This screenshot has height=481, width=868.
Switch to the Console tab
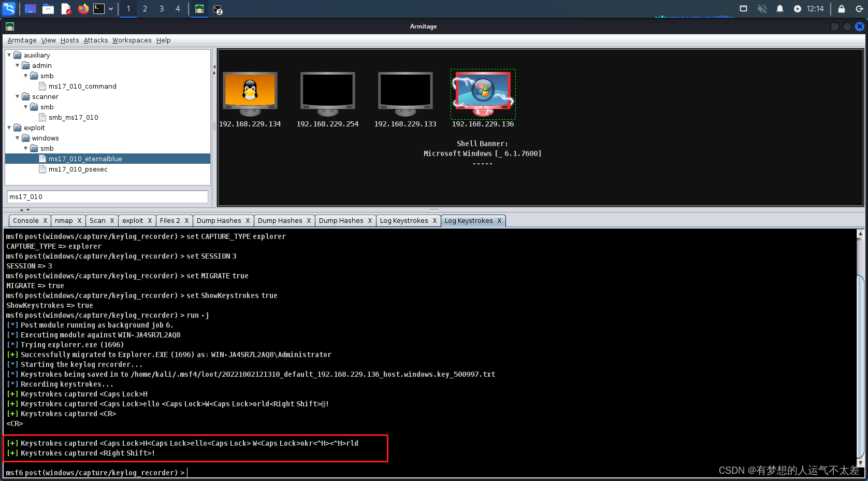(x=26, y=221)
